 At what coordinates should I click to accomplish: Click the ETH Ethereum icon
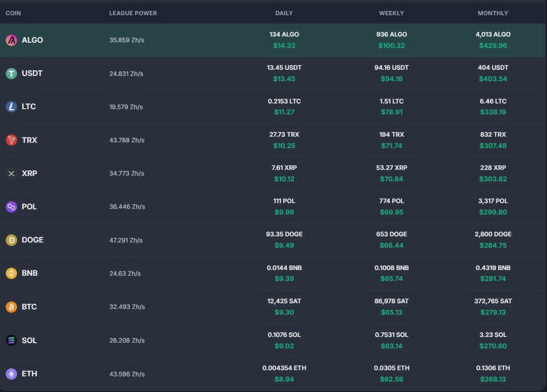[x=11, y=374]
